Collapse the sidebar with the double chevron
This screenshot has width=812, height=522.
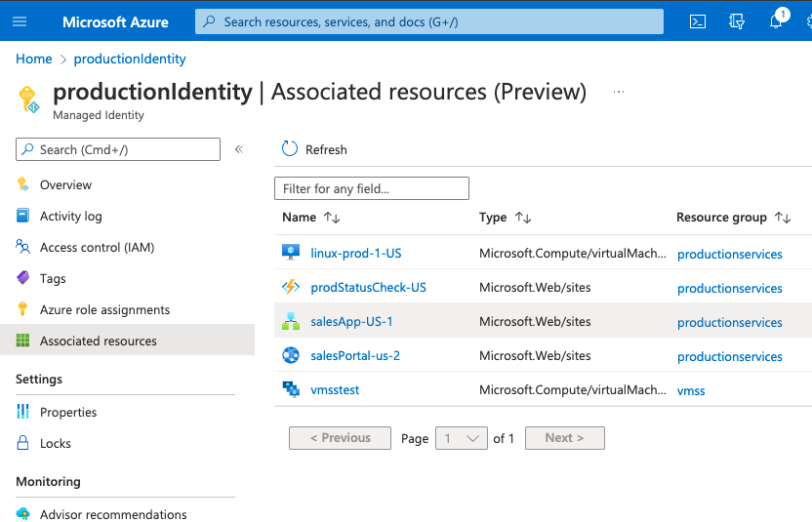239,149
